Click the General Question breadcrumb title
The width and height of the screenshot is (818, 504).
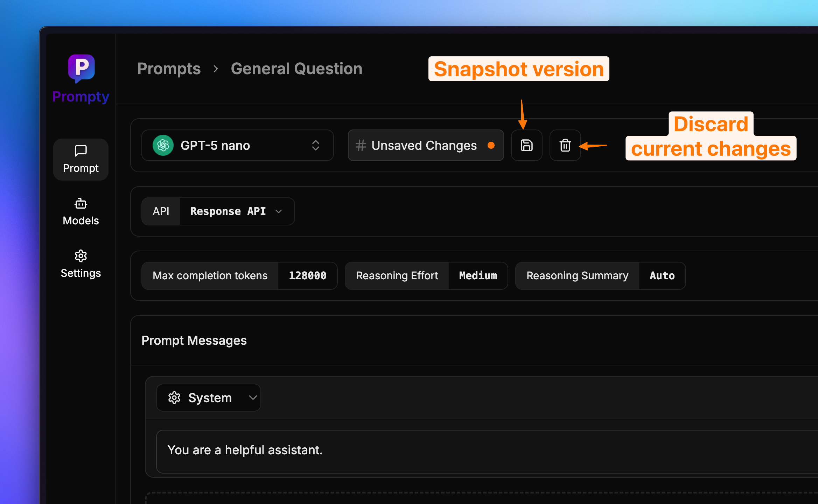(x=296, y=69)
